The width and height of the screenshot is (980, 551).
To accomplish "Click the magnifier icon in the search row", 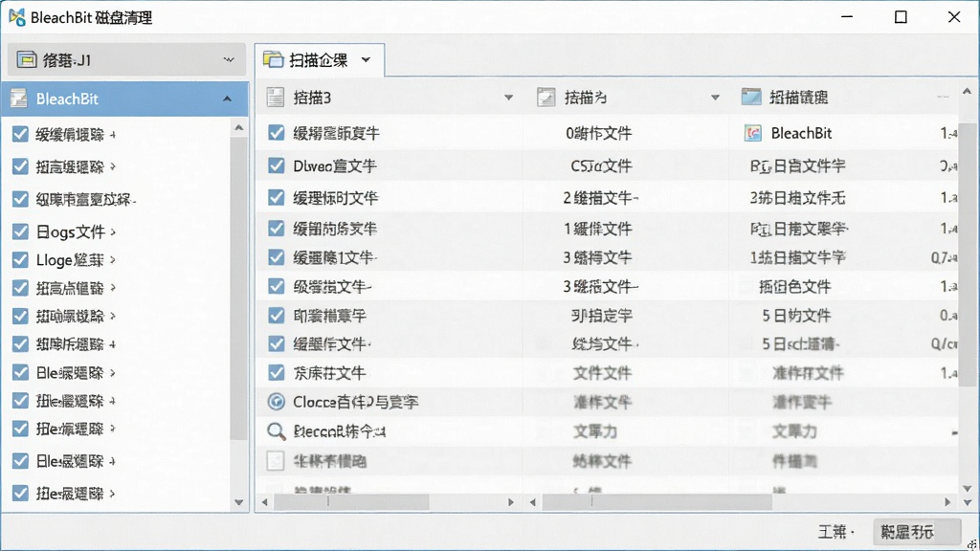I will click(x=277, y=431).
